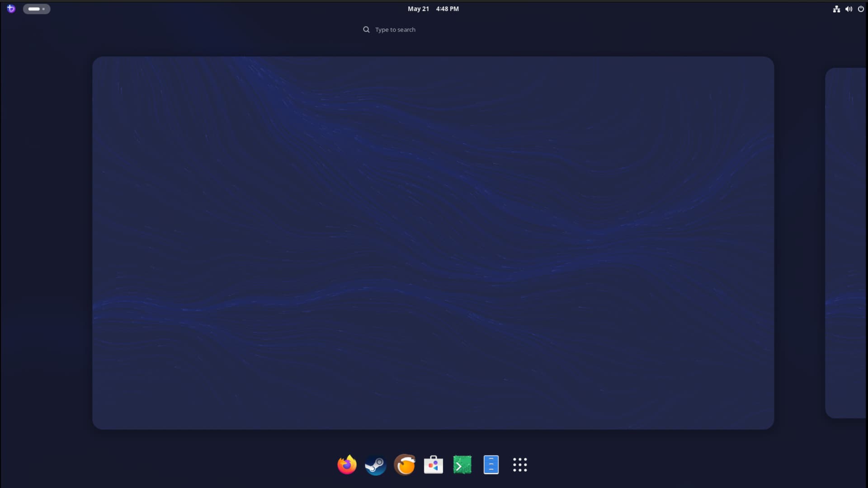The height and width of the screenshot is (488, 868).
Task: Switch to the next workspace on the right
Action: [x=846, y=243]
